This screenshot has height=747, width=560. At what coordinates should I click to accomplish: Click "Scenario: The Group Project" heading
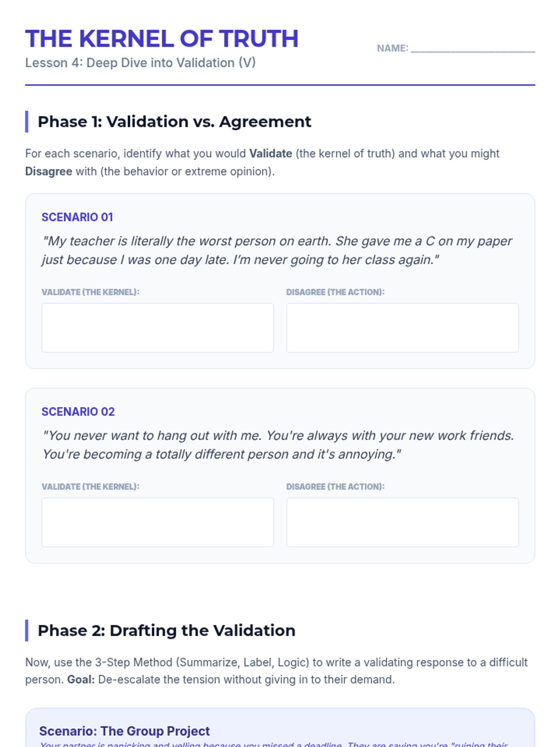tap(124, 731)
